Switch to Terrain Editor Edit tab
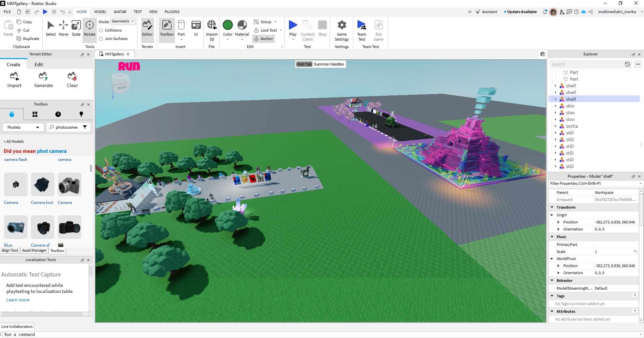 pyautogui.click(x=39, y=65)
